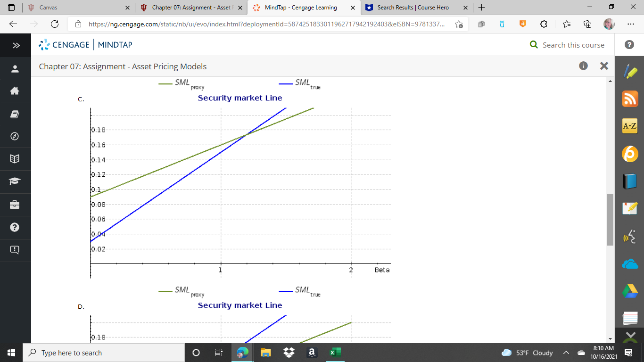Open the compass navigation icon in the sidebar

[x=16, y=136]
